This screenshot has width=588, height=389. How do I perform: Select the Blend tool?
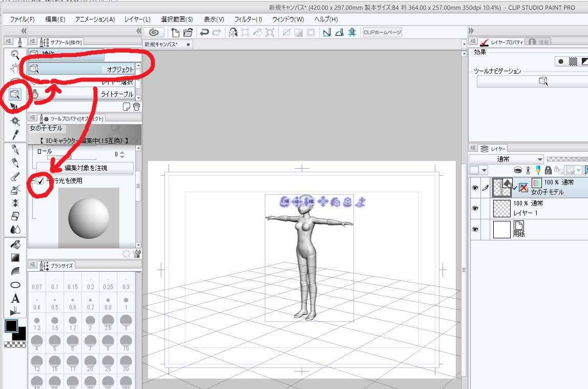(15, 229)
